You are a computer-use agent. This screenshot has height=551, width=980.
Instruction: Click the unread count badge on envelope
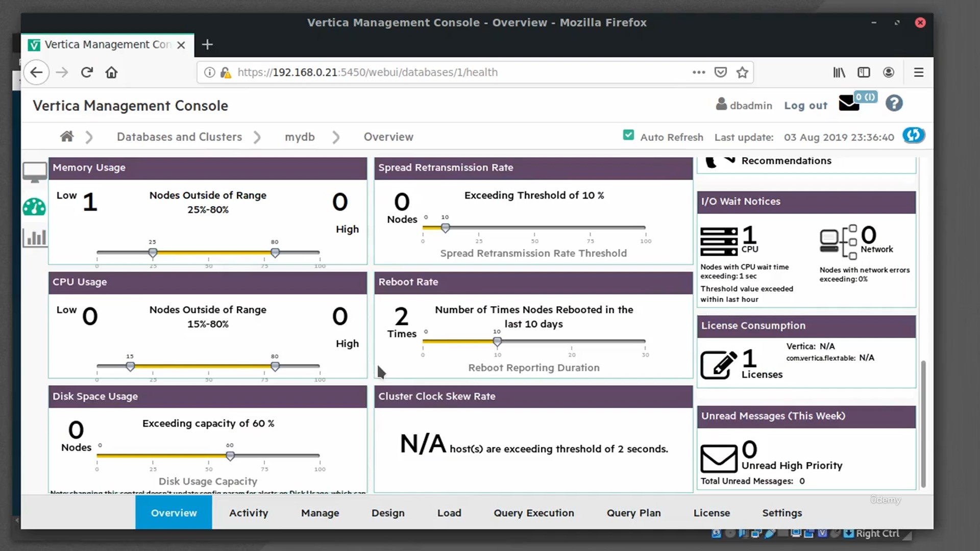tap(866, 97)
